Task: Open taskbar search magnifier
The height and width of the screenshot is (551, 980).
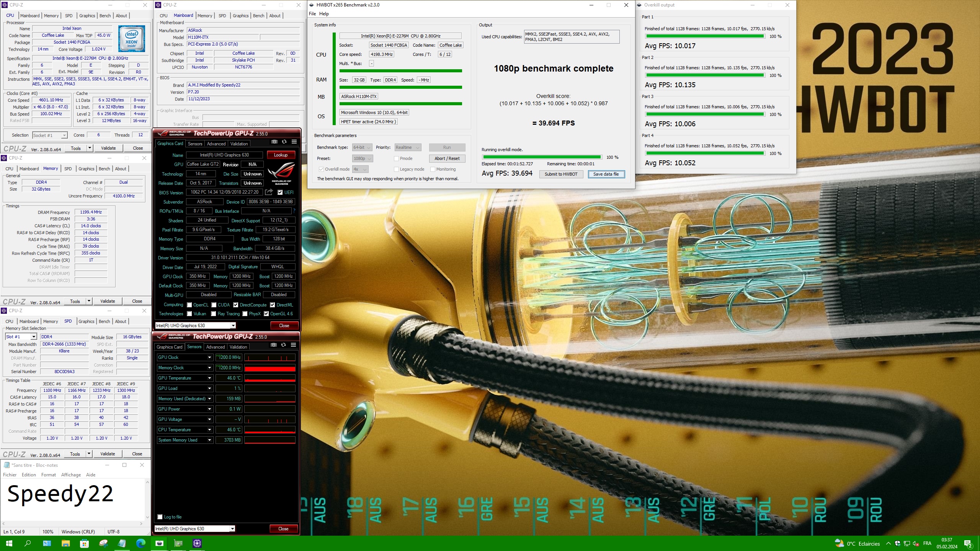Action: 28,543
